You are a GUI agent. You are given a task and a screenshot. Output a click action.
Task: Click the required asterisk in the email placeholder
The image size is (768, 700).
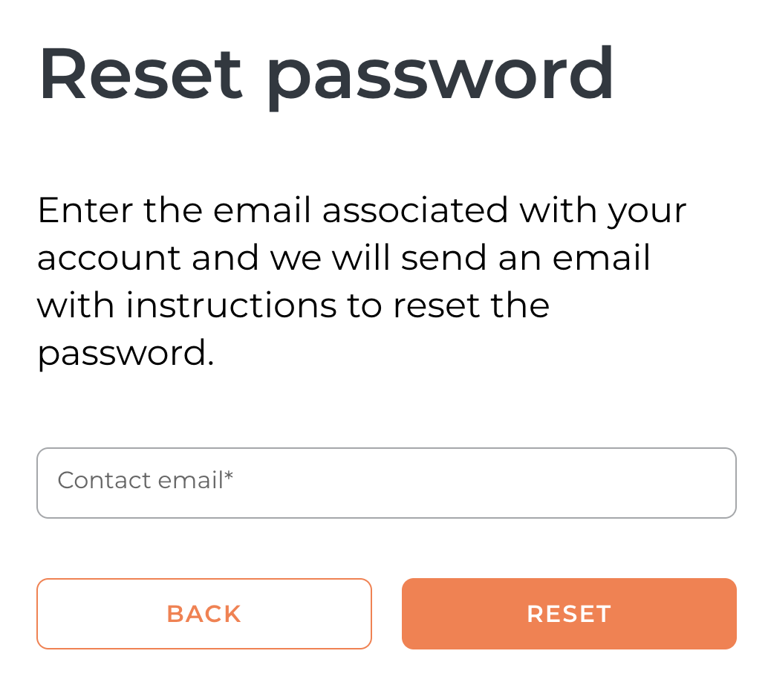[x=229, y=476]
